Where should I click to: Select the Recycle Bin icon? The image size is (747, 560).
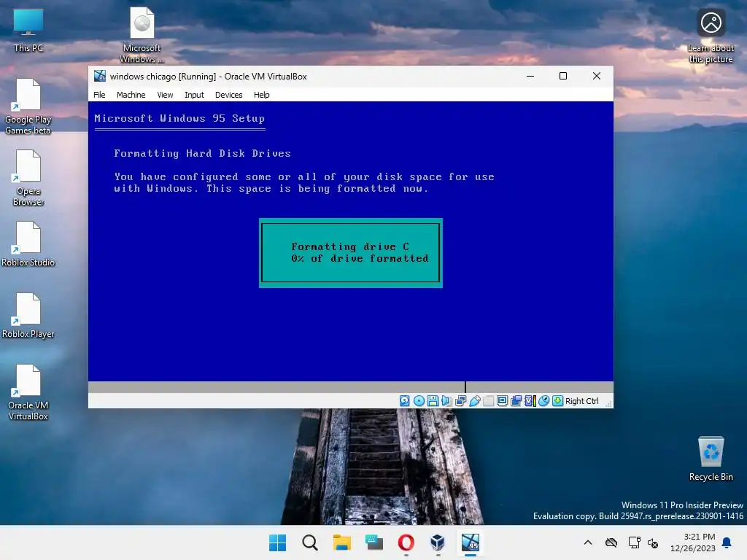711,459
